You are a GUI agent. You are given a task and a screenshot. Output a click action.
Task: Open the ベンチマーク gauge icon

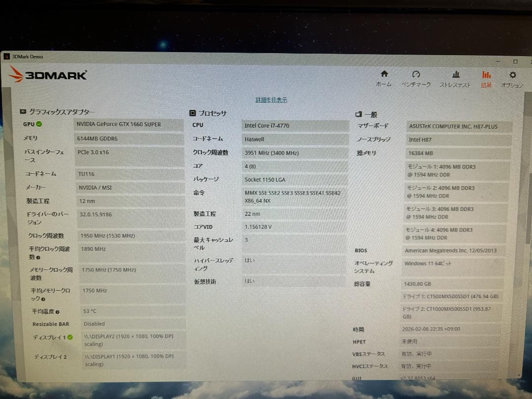pos(416,74)
